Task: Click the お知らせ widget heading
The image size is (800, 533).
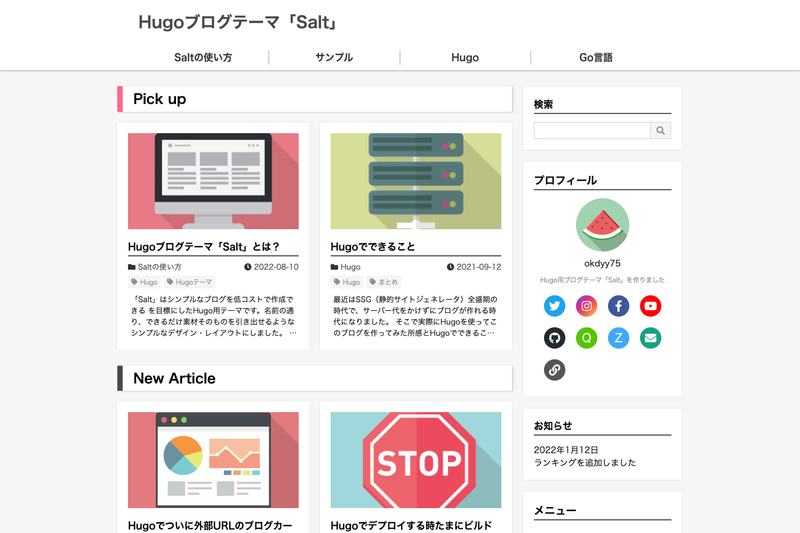Action: (x=553, y=425)
